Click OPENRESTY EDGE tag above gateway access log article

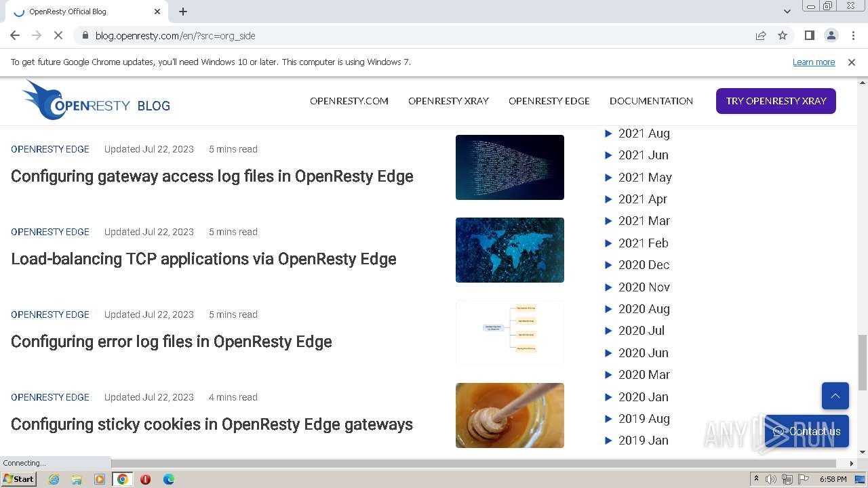50,149
